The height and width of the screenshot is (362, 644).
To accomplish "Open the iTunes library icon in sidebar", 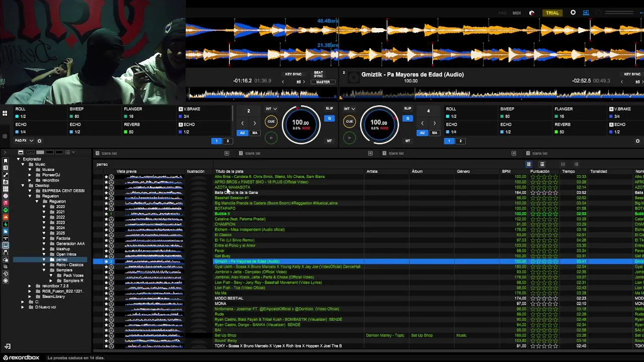I will point(6,196).
